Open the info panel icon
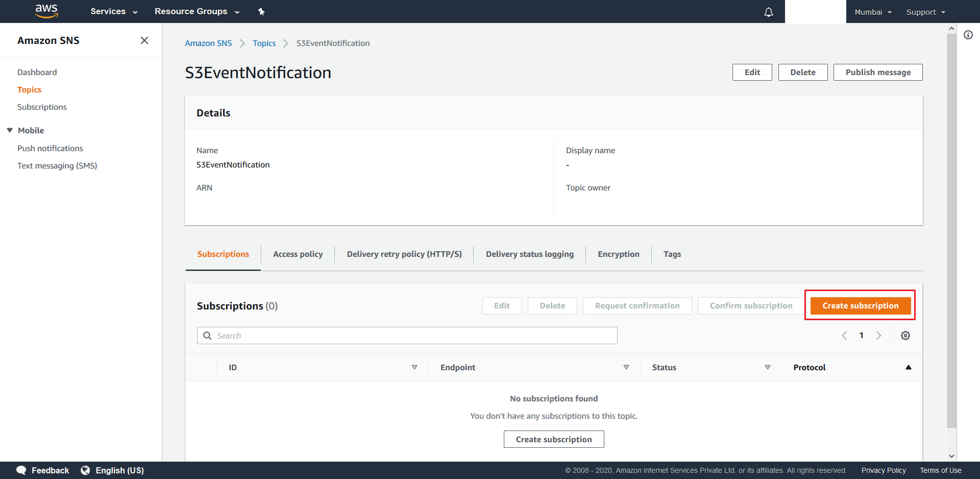 click(x=968, y=35)
